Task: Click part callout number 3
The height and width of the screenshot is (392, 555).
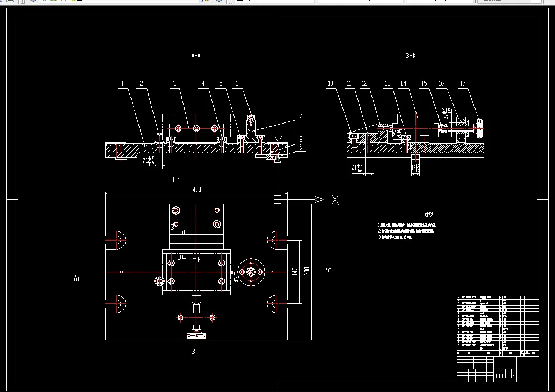Action: coord(174,84)
